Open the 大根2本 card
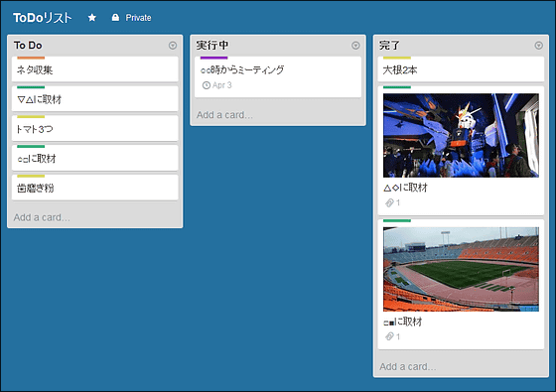 point(461,69)
